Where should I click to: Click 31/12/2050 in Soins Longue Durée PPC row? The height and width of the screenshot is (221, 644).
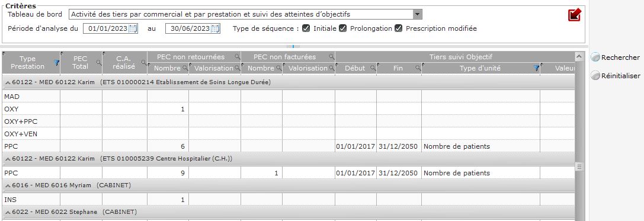[398, 146]
